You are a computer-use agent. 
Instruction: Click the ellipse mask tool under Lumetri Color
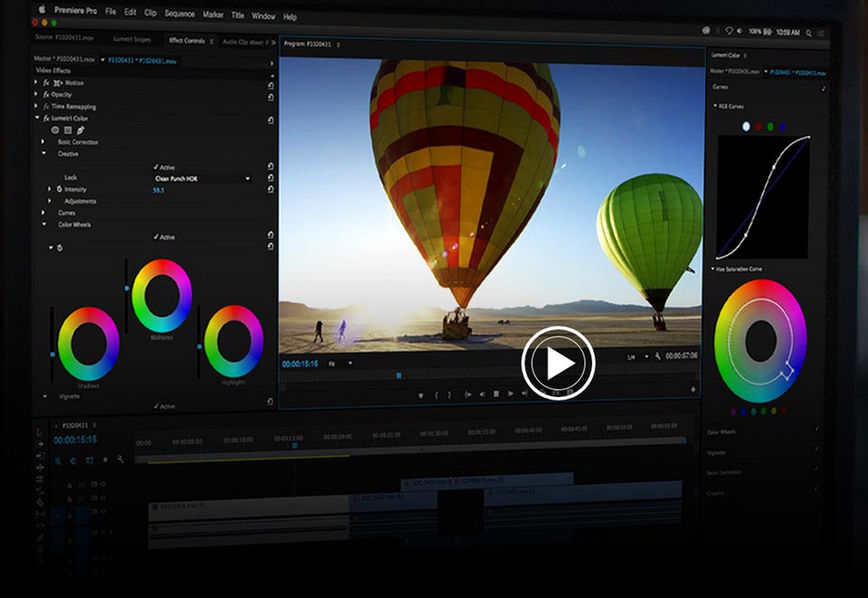(55, 130)
